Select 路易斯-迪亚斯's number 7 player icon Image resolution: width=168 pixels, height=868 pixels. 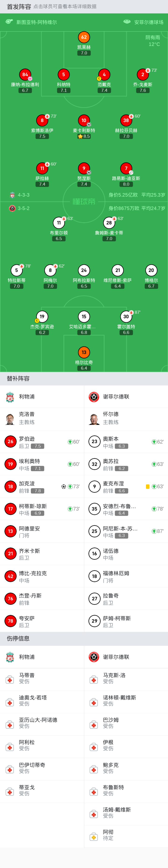pos(126,168)
